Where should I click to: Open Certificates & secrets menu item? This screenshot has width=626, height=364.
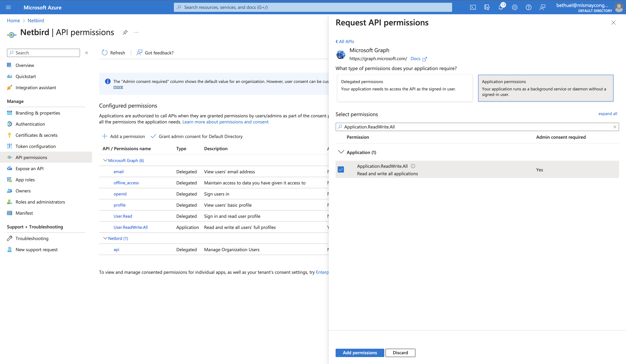[37, 135]
